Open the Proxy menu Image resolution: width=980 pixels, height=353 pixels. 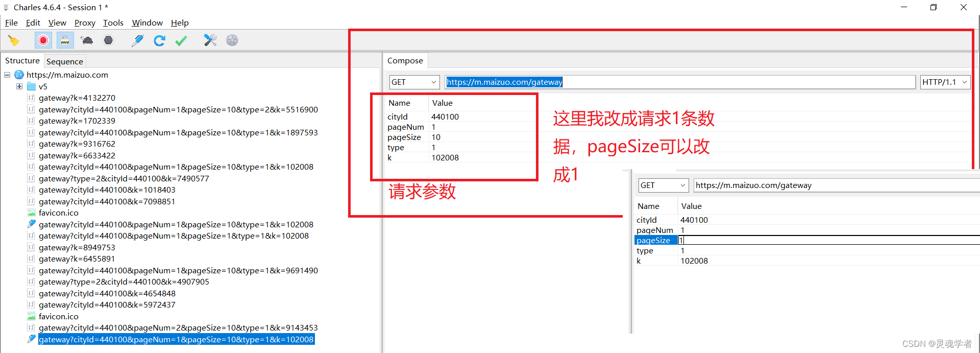coord(85,22)
